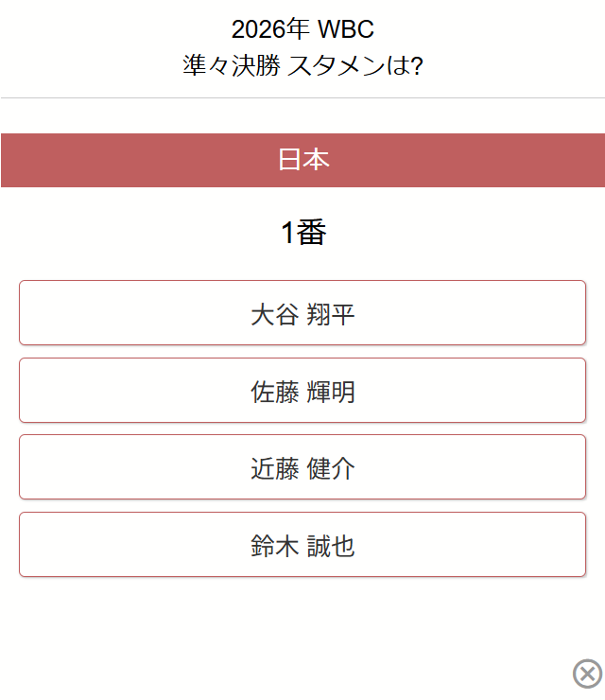Hit the grey close icon in the corner
Viewport: 605px width, 700px height.
click(x=587, y=674)
